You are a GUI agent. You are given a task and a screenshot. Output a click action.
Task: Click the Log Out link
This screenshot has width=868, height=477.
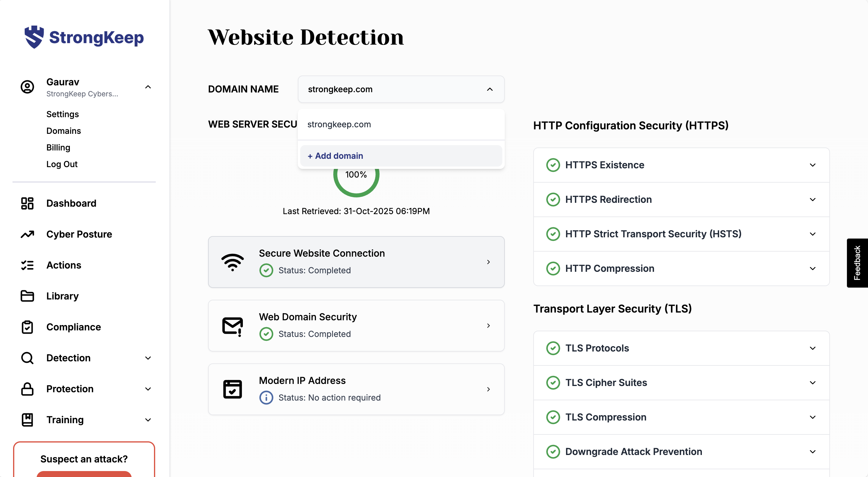62,164
